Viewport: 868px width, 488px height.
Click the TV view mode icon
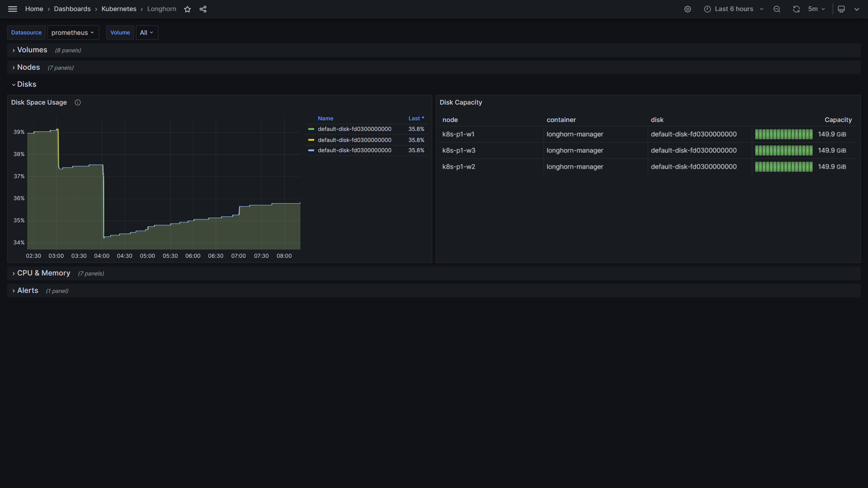point(841,9)
